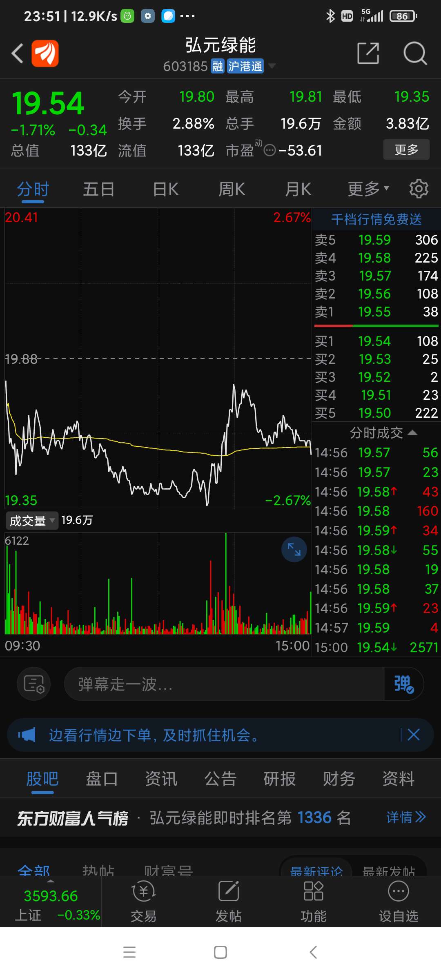Screen dimensions: 441x980
Task: Tap the Android system back chevron
Action: 313,952
